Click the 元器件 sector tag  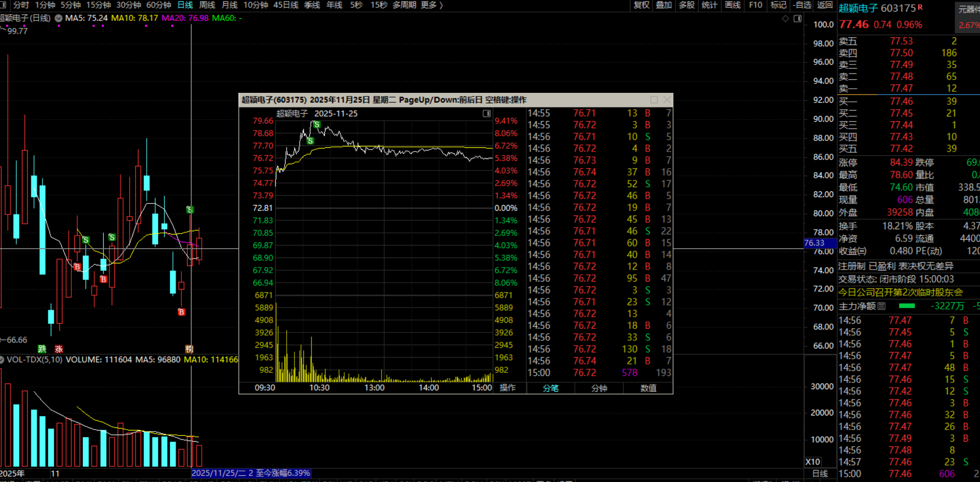pyautogui.click(x=969, y=9)
